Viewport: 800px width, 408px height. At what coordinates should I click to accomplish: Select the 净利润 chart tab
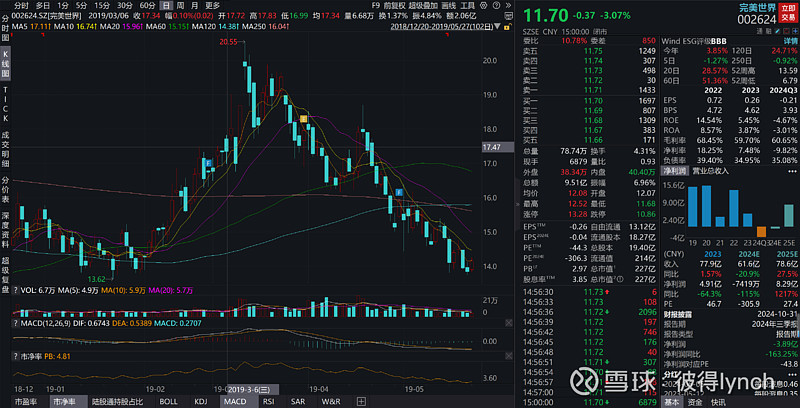(674, 171)
